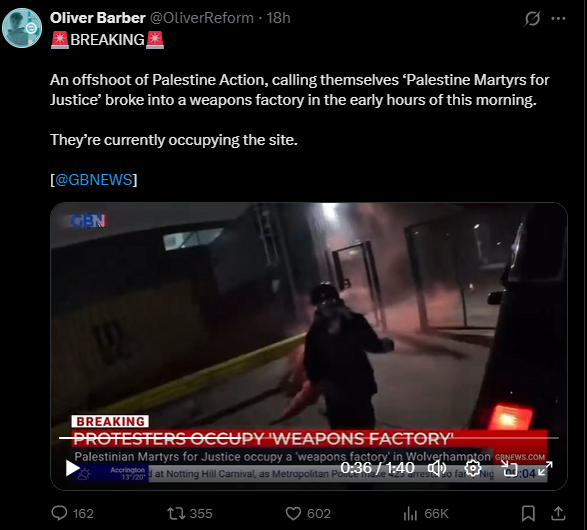Expand video to fullscreen
This screenshot has width=587, height=530.
(545, 468)
